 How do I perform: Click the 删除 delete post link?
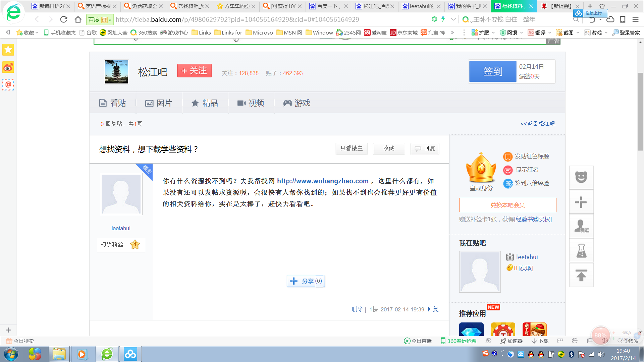point(357,309)
